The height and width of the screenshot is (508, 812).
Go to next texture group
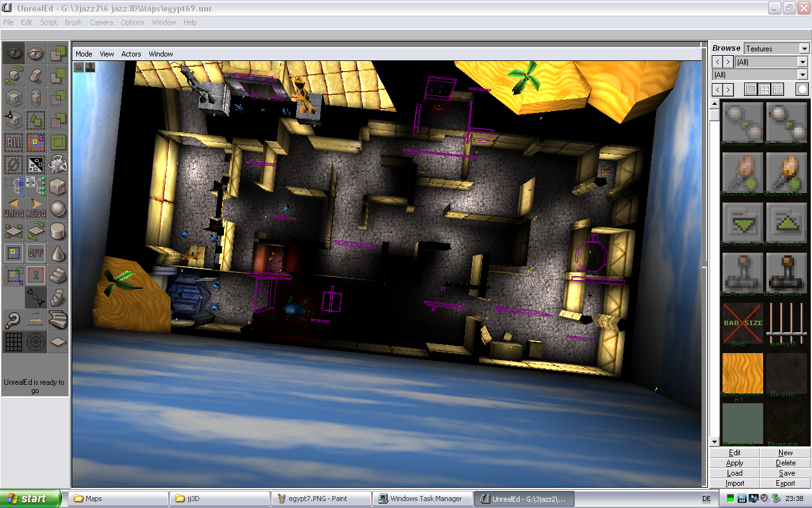728,90
